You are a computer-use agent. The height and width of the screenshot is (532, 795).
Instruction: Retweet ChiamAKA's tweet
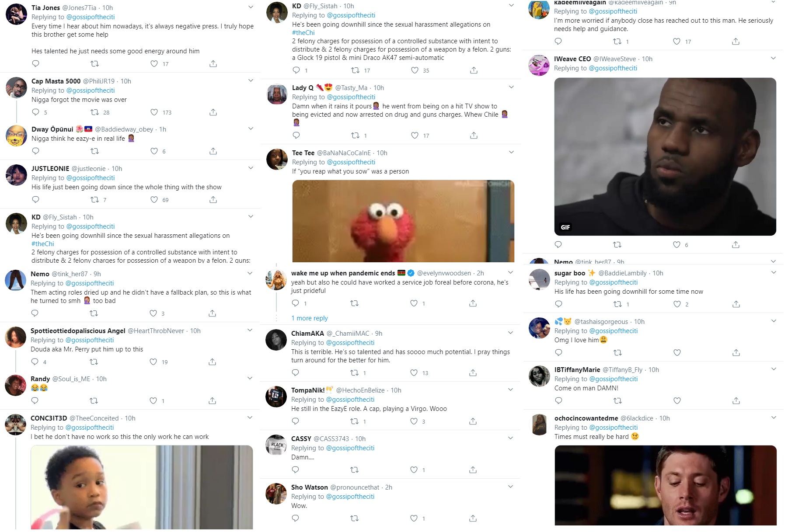tap(355, 373)
